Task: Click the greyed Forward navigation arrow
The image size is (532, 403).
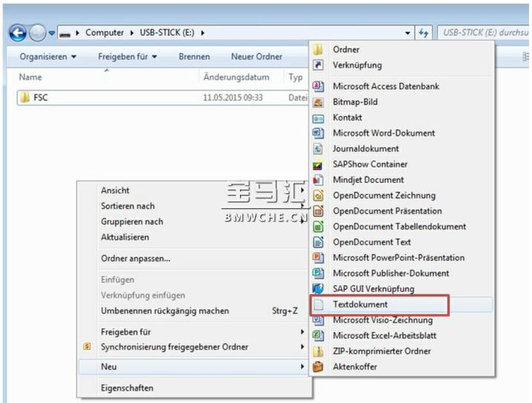Action: (x=37, y=33)
